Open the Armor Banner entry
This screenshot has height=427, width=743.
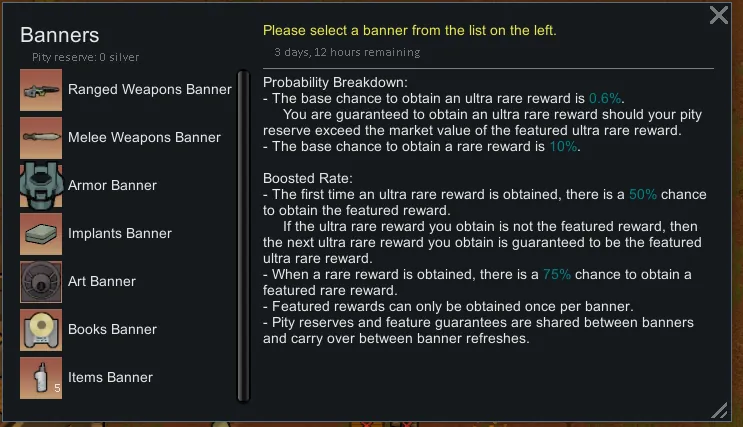tap(112, 186)
